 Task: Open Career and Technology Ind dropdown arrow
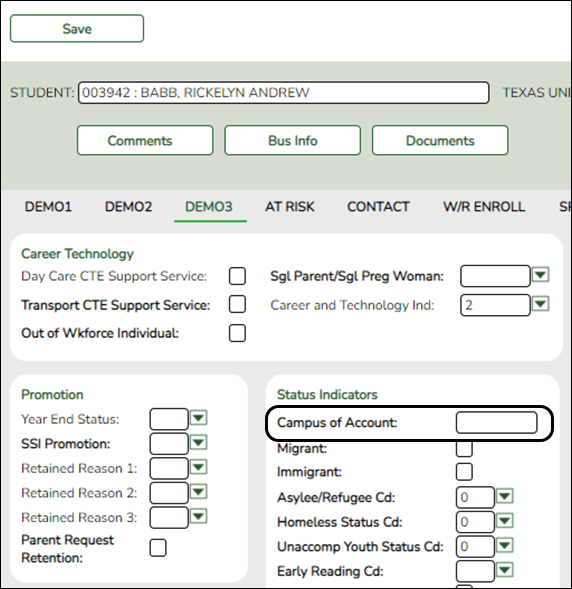540,304
